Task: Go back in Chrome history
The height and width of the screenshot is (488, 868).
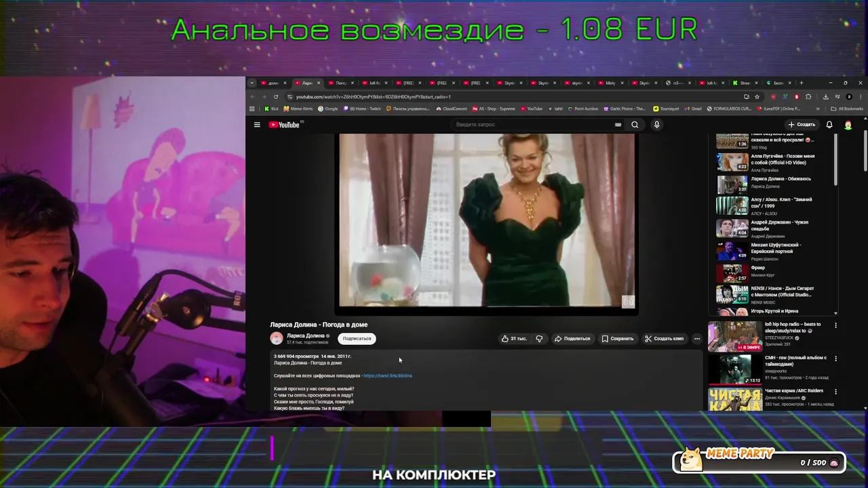Action: click(x=252, y=97)
